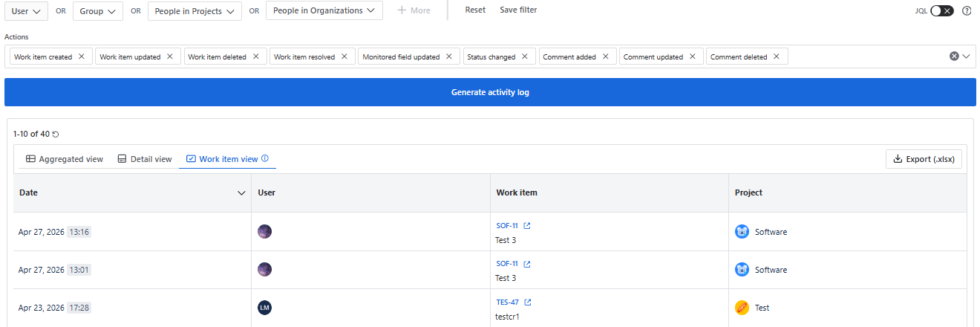Click the user avatar in the 13:16 row
980x327 pixels.
pos(264,232)
